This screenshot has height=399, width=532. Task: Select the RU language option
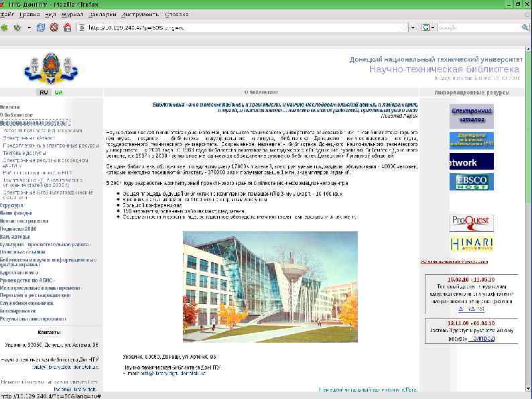pyautogui.click(x=44, y=93)
